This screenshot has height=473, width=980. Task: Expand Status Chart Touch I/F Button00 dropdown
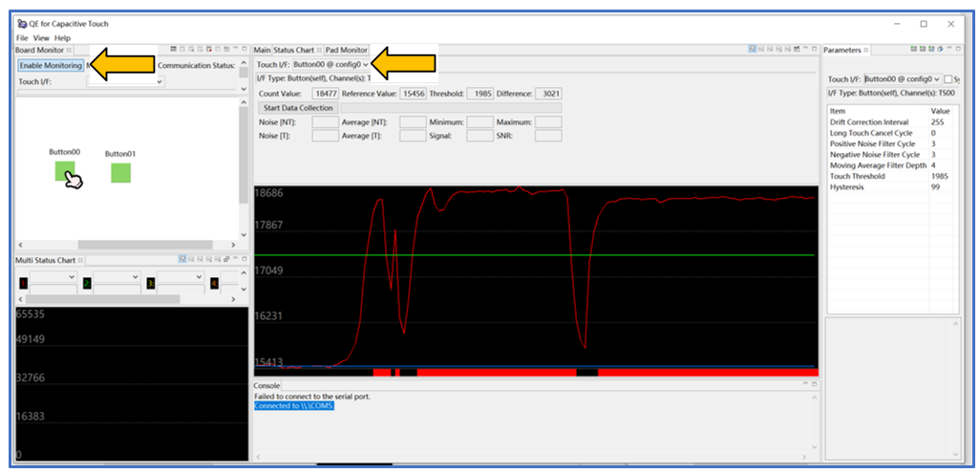(366, 65)
